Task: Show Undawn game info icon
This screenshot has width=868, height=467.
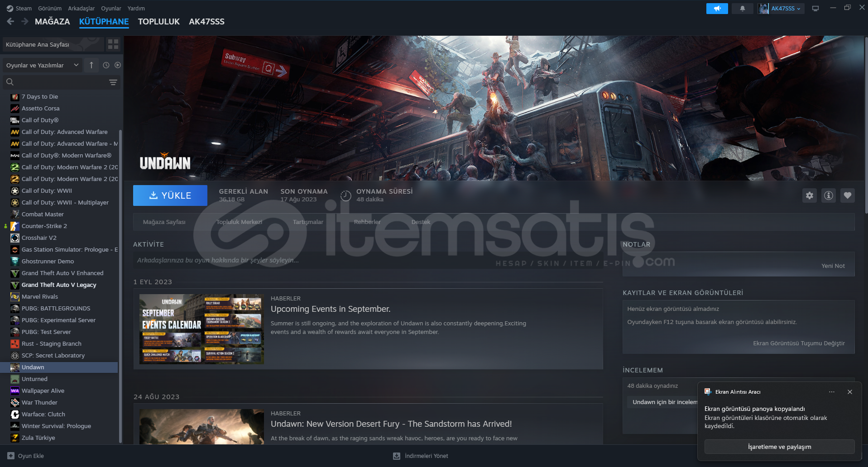Action: [x=829, y=195]
